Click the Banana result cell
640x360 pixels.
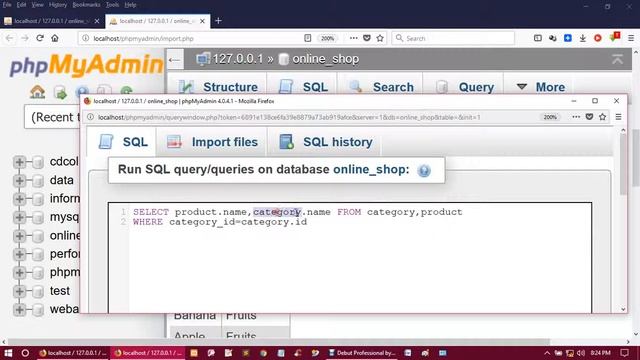coord(194,316)
